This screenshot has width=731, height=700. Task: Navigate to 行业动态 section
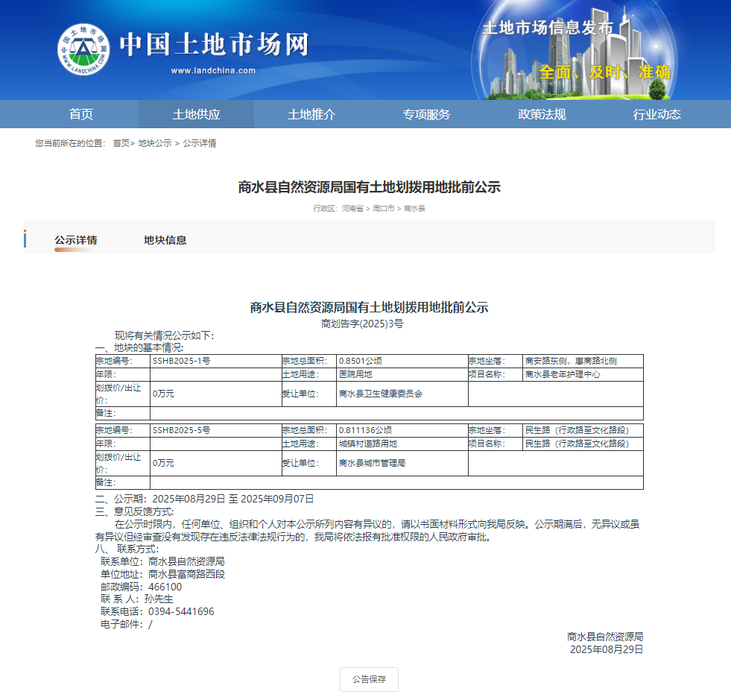[x=656, y=114]
